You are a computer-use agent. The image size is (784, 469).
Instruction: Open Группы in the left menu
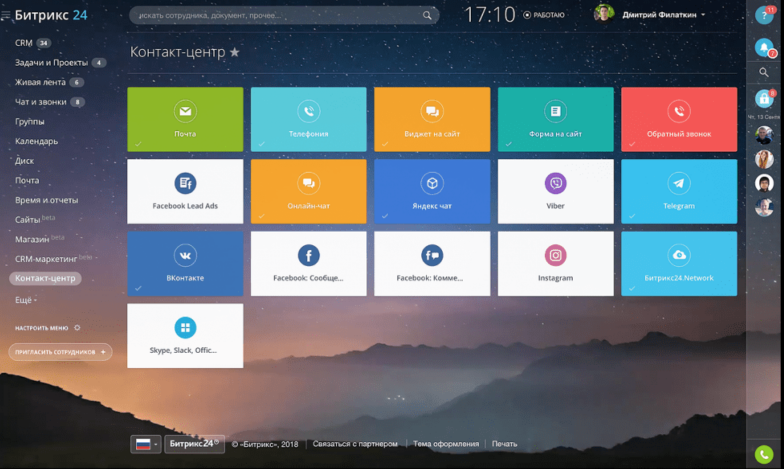(x=30, y=122)
